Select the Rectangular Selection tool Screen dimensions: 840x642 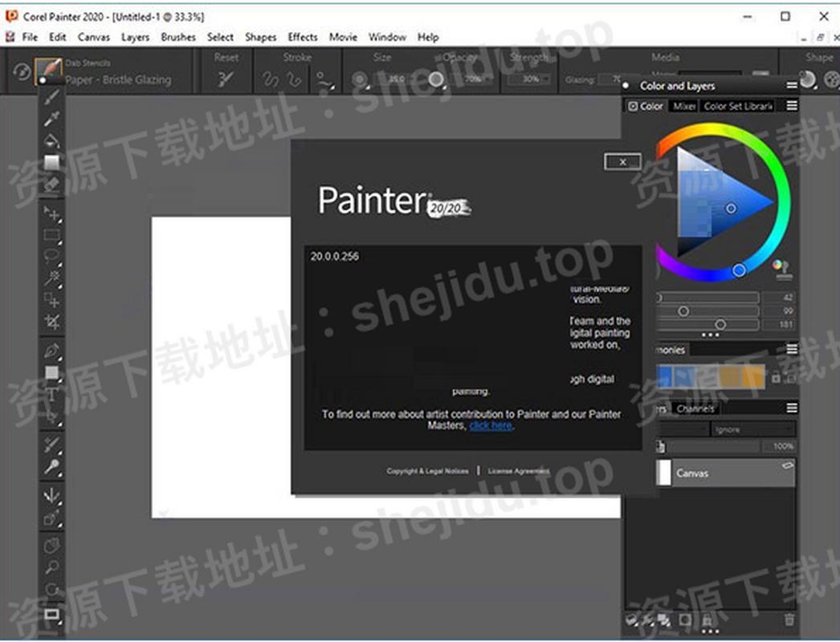click(x=51, y=233)
